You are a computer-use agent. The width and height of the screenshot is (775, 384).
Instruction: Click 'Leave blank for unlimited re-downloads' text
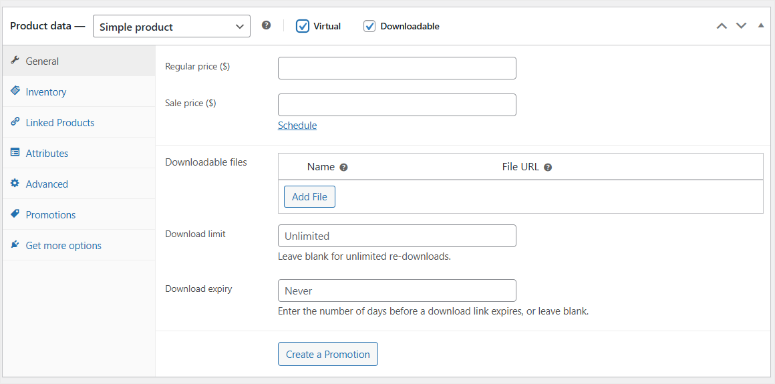[364, 257]
